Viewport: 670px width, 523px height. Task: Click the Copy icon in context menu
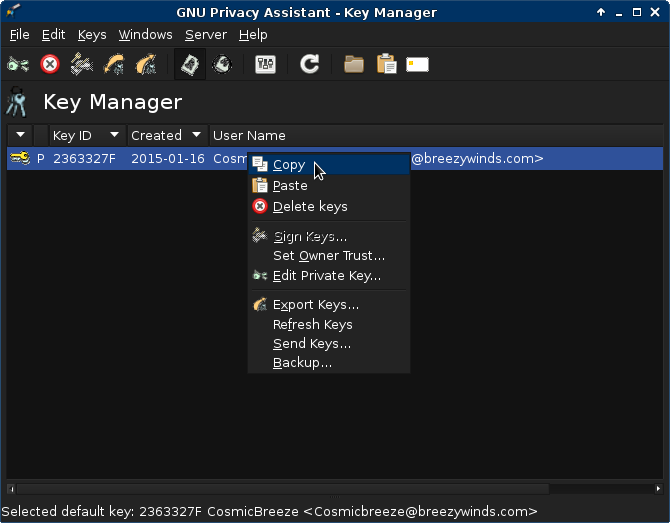[260, 165]
